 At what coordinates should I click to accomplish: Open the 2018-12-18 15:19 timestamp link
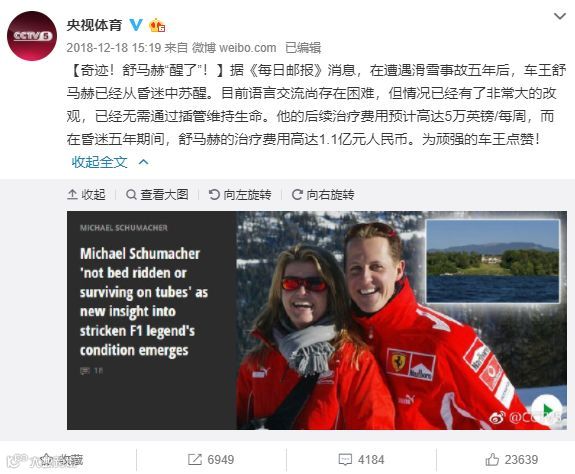click(114, 48)
